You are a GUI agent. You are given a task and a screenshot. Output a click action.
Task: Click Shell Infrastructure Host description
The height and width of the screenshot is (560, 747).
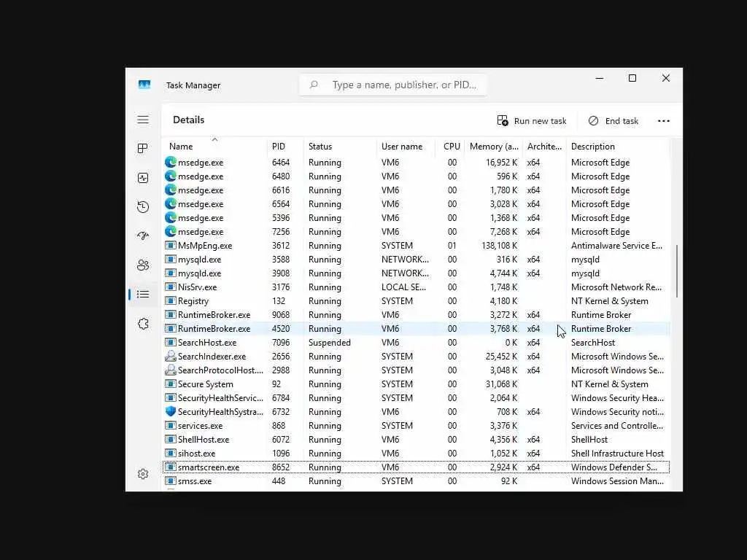[x=617, y=454]
